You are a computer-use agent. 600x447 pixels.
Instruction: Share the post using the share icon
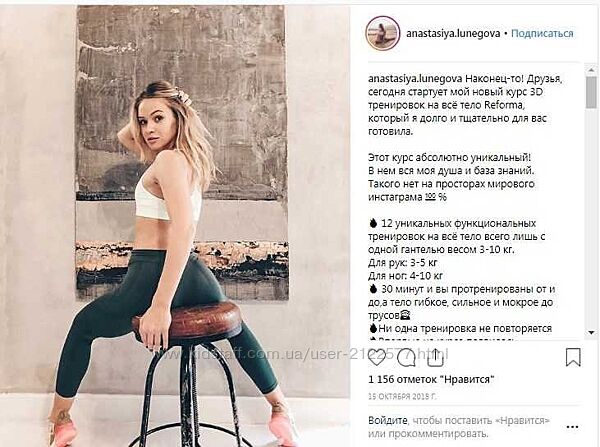[435, 357]
